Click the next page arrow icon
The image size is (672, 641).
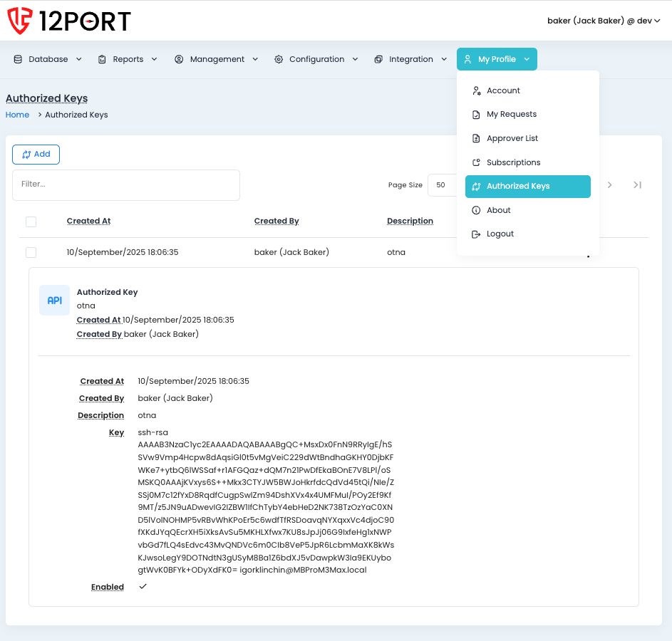click(609, 185)
